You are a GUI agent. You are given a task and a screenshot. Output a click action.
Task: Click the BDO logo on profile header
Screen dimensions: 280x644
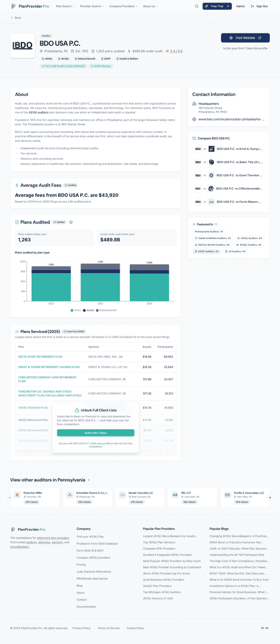pyautogui.click(x=23, y=45)
